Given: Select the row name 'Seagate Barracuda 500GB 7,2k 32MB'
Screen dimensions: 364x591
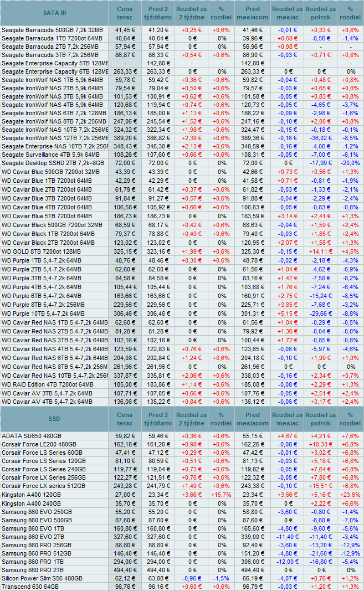Looking at the screenshot, I should click(52, 30).
